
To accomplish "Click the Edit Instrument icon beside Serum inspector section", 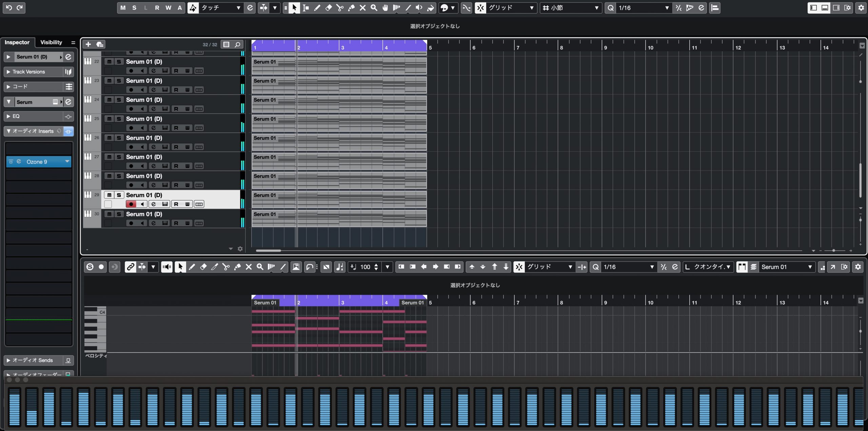I will click(x=68, y=102).
